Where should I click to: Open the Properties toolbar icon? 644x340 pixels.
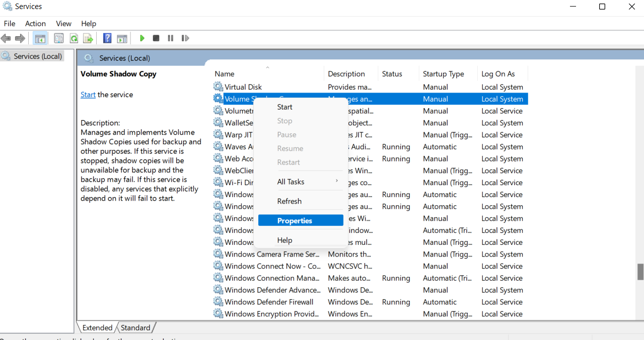[x=59, y=38]
